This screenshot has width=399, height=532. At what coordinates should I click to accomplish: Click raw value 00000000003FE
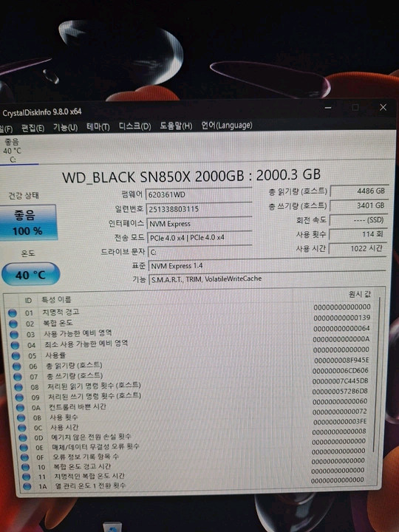(x=340, y=422)
